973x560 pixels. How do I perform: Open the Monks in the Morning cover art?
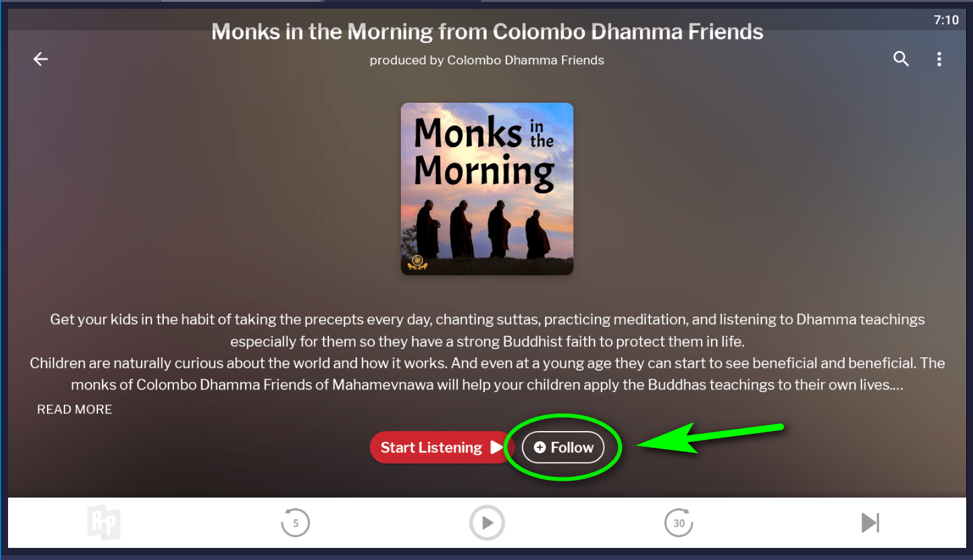[x=487, y=189]
